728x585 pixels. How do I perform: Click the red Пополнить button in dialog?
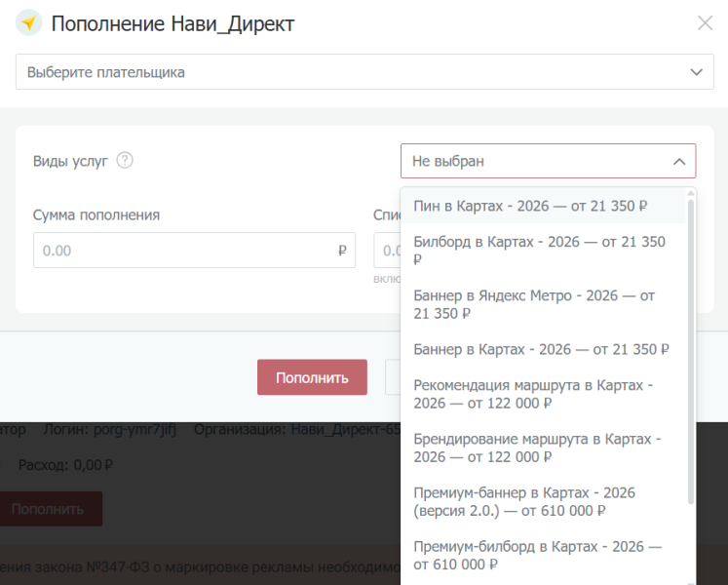tap(312, 377)
